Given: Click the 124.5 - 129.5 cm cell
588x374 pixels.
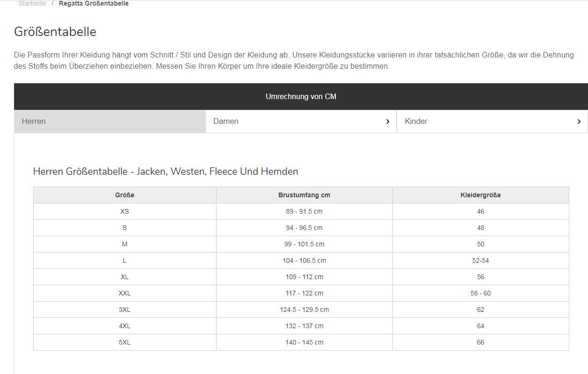Looking at the screenshot, I should click(304, 309).
